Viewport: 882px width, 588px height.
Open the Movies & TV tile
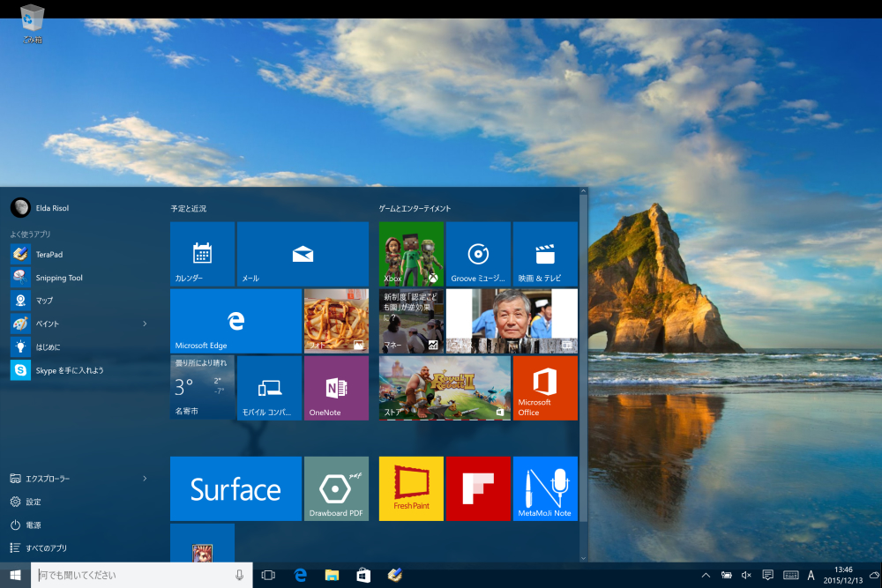point(545,254)
